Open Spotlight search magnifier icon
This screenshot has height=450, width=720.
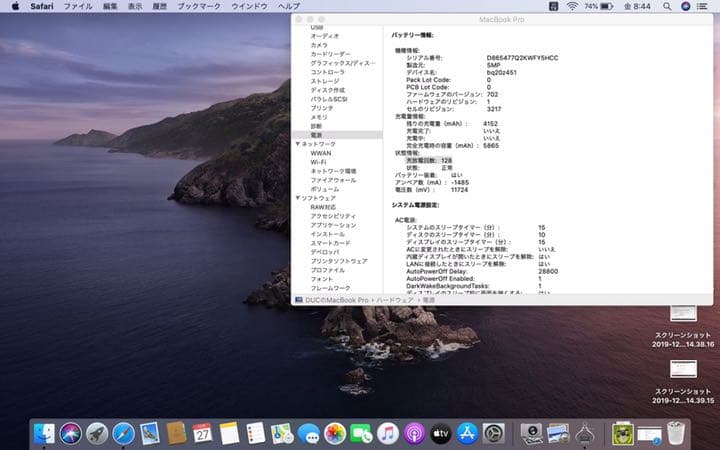point(667,6)
